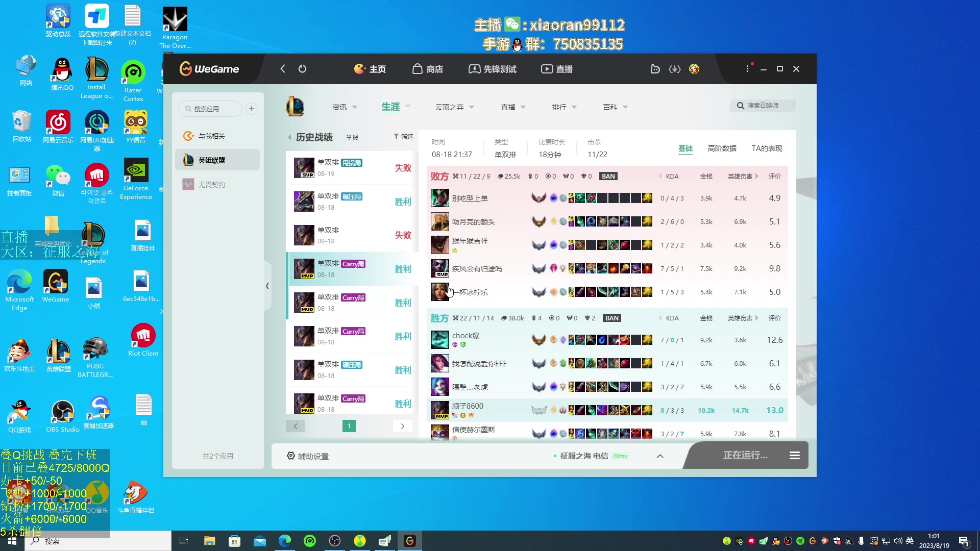This screenshot has height=551, width=980.
Task: Open 辅助设置 assist settings
Action: click(308, 456)
